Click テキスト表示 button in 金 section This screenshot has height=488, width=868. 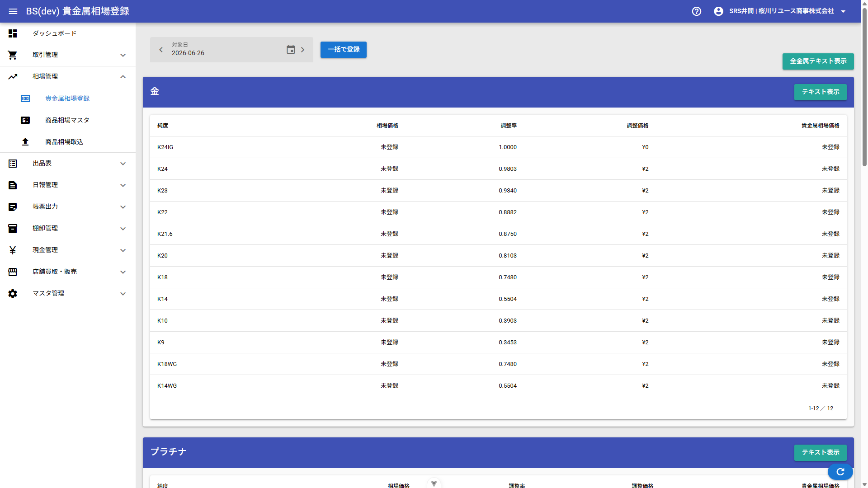pyautogui.click(x=821, y=92)
